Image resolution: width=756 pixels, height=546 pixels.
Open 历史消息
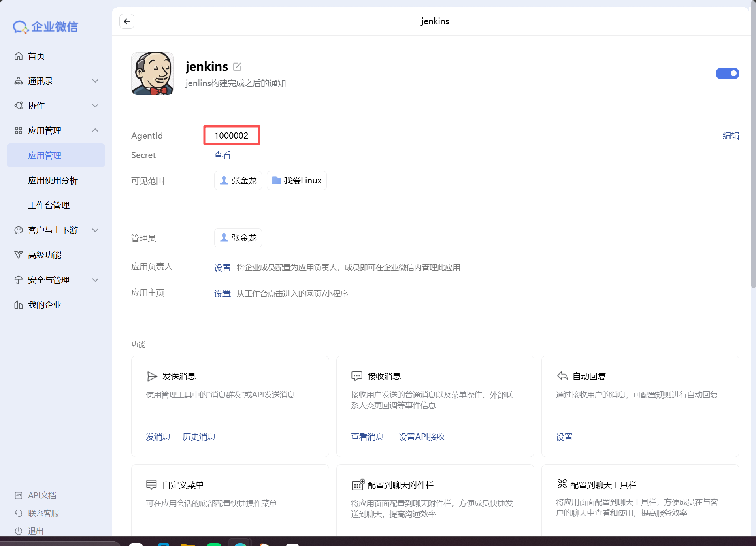(199, 437)
